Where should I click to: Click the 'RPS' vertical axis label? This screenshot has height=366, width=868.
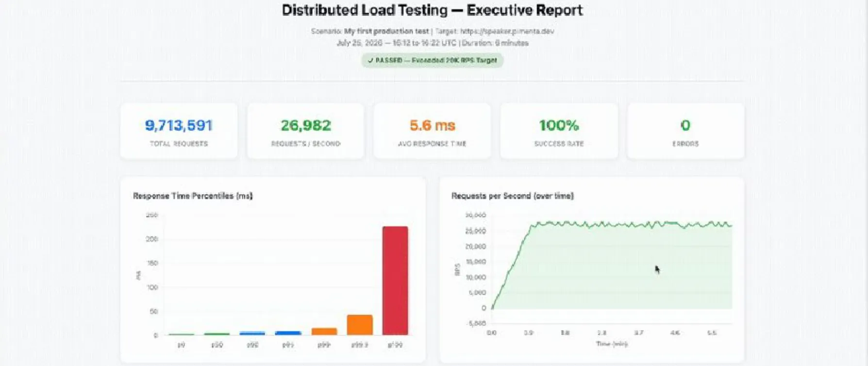pos(457,269)
